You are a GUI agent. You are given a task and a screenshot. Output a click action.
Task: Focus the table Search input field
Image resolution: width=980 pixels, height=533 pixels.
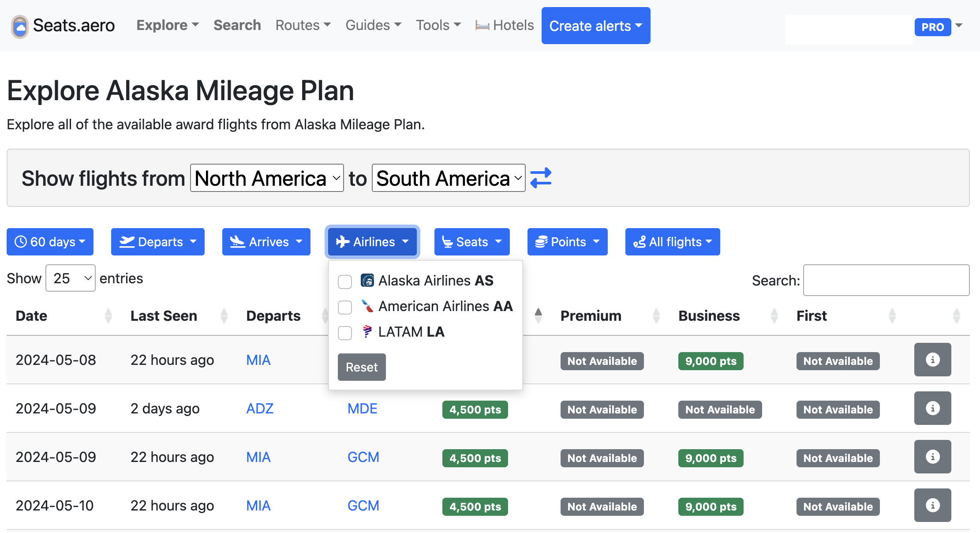pos(886,280)
